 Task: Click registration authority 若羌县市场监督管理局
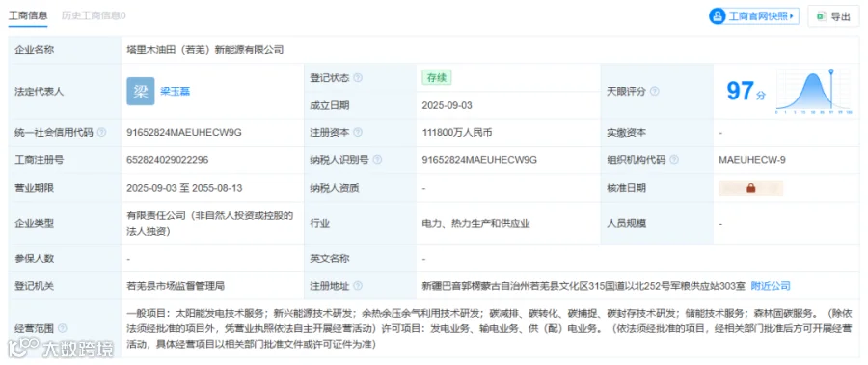coord(176,286)
